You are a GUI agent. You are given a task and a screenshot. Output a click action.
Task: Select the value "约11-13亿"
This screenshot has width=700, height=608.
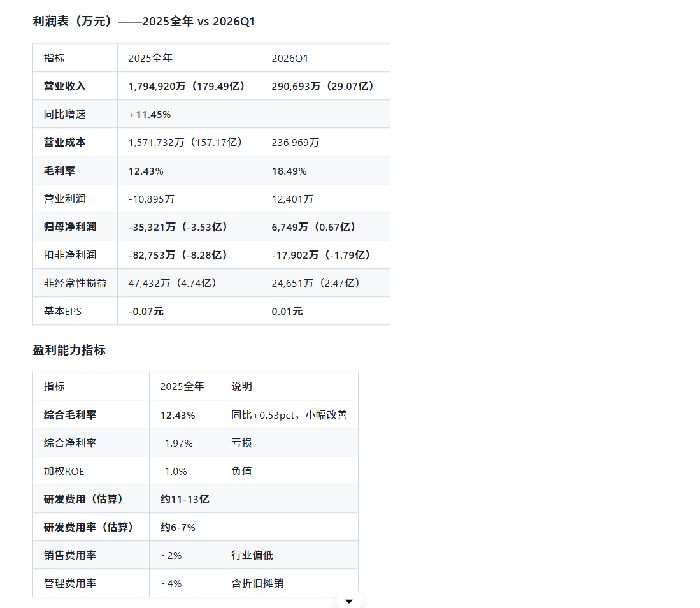pyautogui.click(x=185, y=500)
